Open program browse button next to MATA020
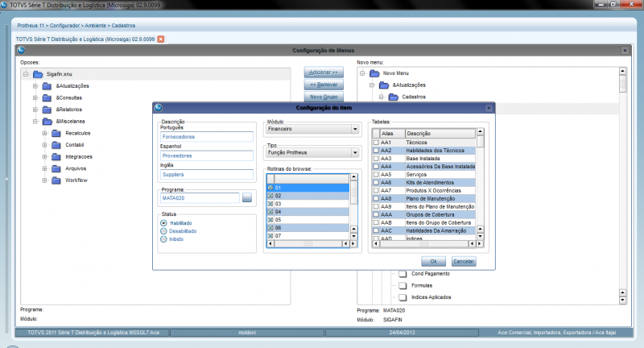The height and width of the screenshot is (348, 644). [x=247, y=198]
